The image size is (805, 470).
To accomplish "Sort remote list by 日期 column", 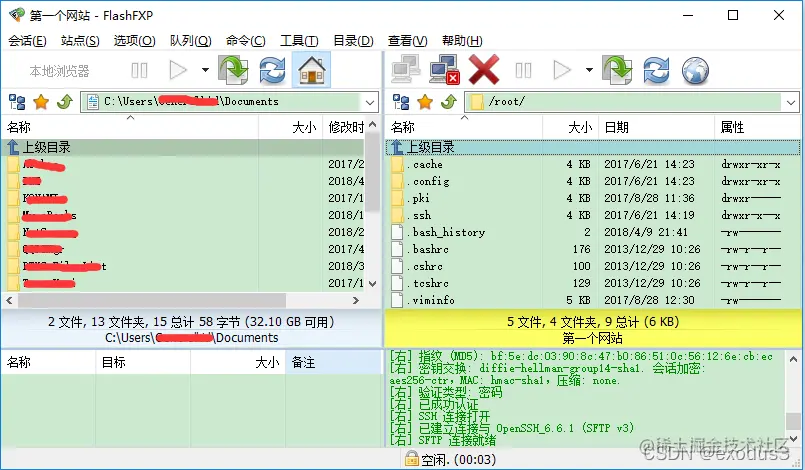I will (656, 127).
